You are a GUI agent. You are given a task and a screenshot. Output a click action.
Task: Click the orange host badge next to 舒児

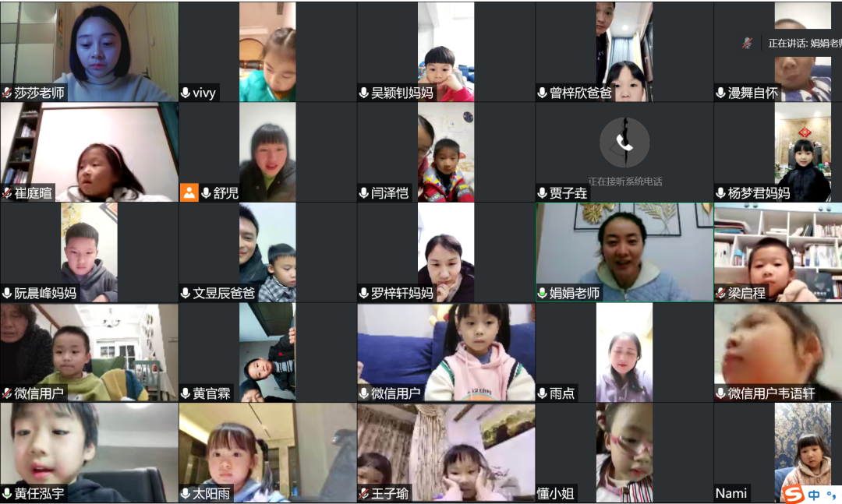pyautogui.click(x=189, y=192)
